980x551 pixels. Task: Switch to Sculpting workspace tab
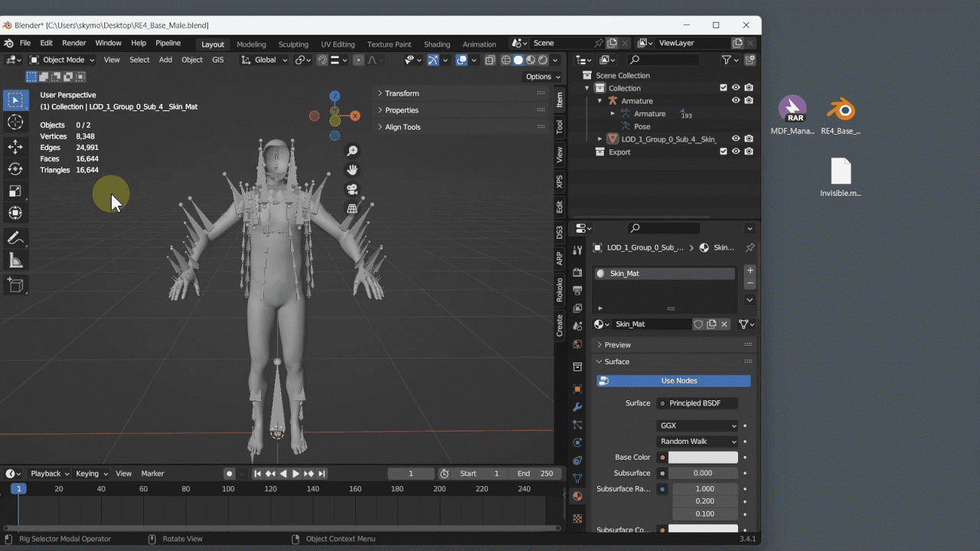click(x=293, y=44)
